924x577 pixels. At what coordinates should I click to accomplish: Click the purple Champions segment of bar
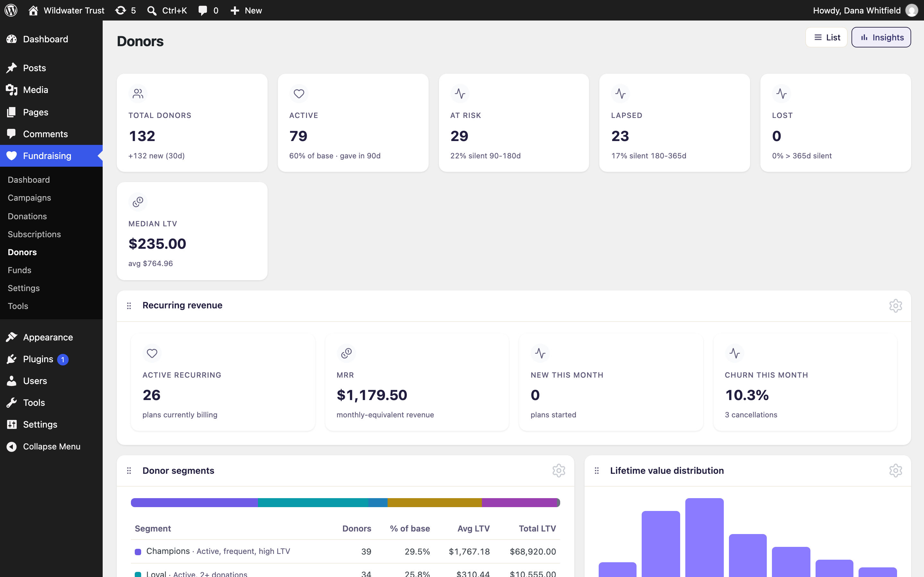(x=194, y=503)
